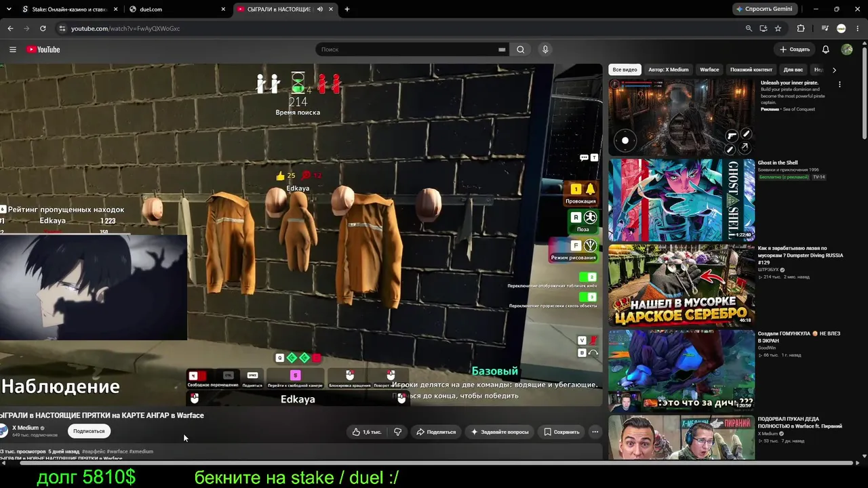Focus the YouTube search field

407,49
